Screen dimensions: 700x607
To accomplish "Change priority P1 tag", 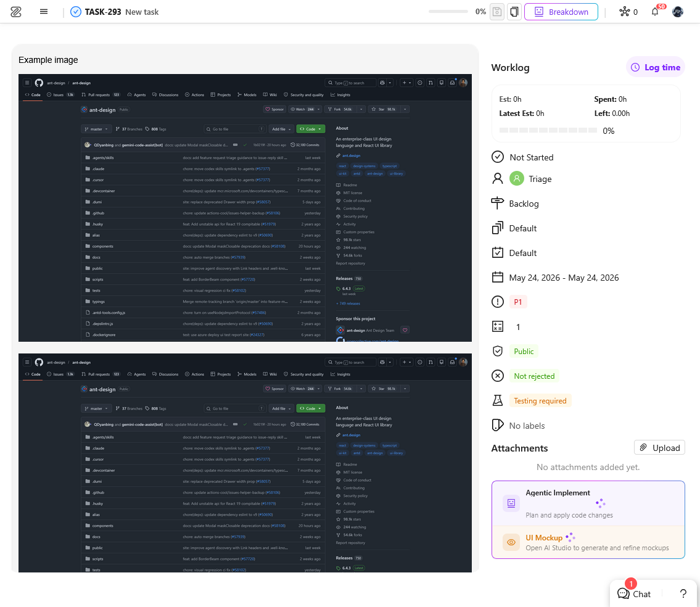I will (x=518, y=302).
